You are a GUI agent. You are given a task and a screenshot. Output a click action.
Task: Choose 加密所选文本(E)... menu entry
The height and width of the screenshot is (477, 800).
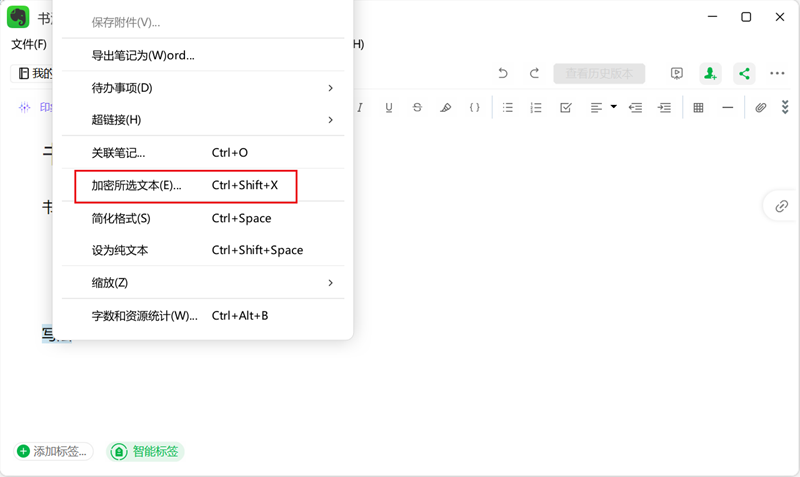(203, 185)
